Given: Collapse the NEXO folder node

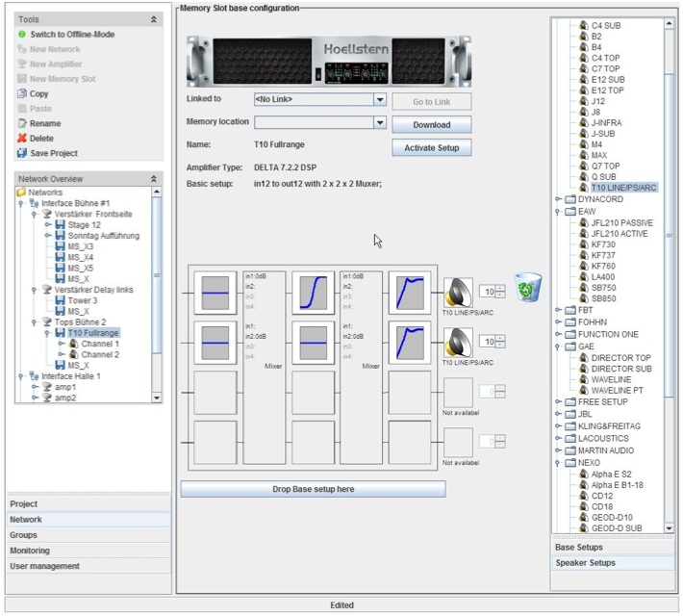Looking at the screenshot, I should click(x=558, y=463).
